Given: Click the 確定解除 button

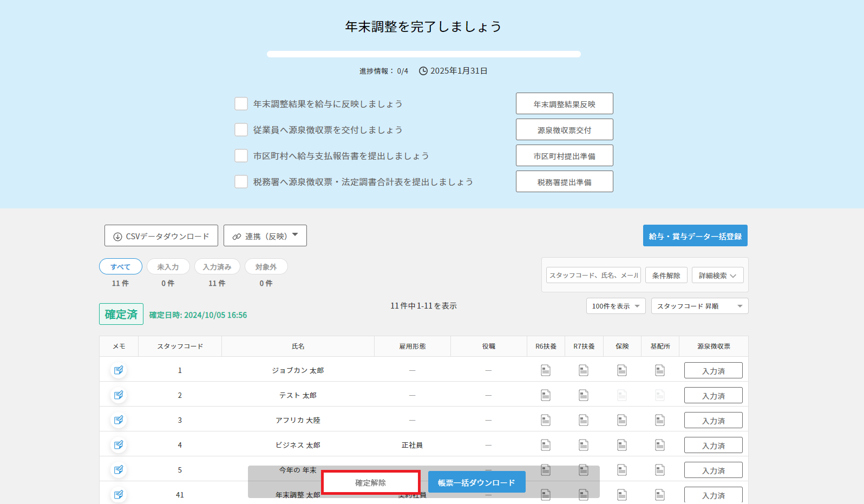Looking at the screenshot, I should [x=371, y=482].
